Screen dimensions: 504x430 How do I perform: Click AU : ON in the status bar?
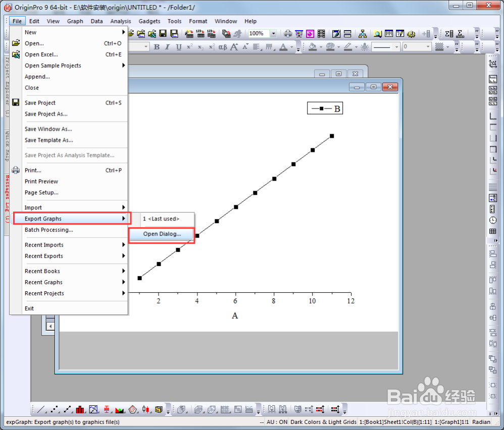tap(277, 422)
